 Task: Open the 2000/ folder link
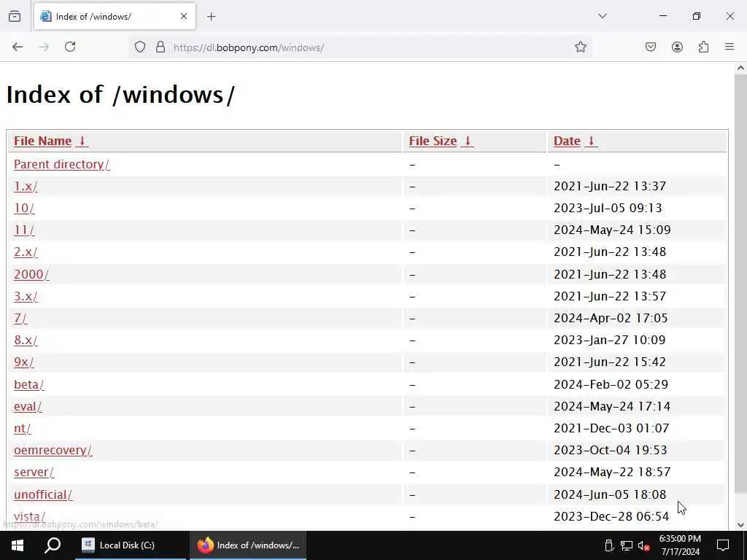click(31, 274)
